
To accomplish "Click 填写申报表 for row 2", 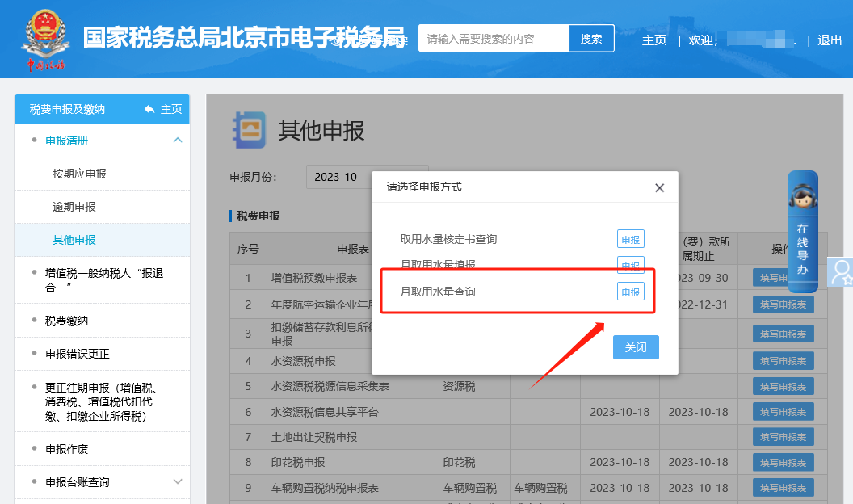I will (784, 305).
